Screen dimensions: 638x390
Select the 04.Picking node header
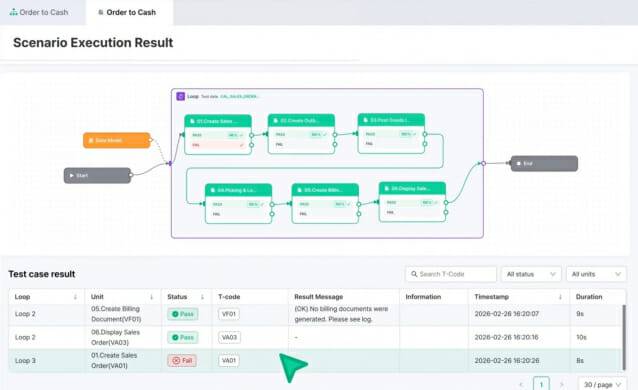pos(238,190)
